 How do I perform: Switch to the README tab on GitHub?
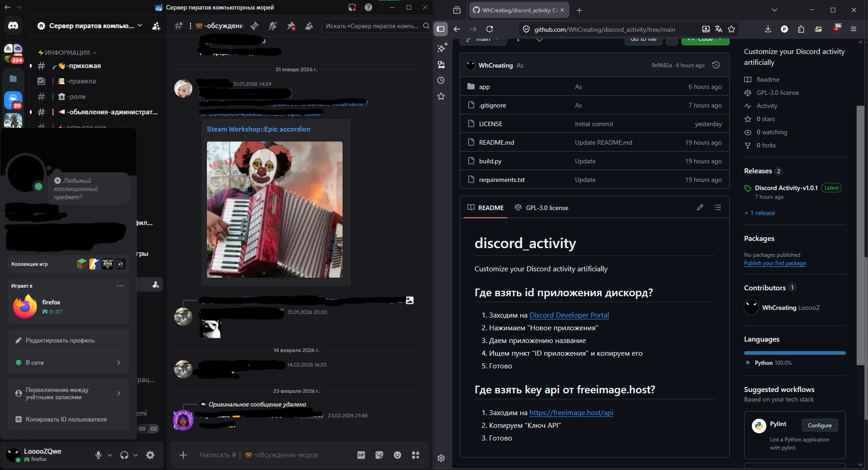(485, 208)
